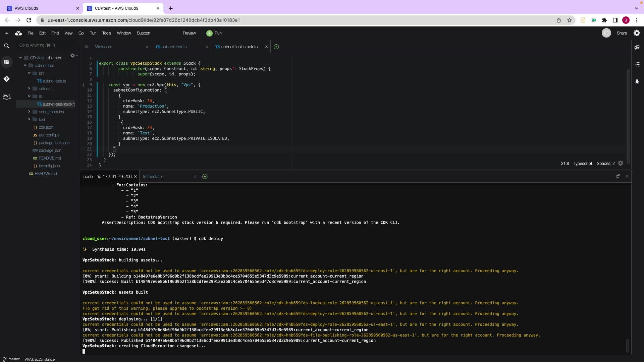644x362 pixels.
Task: Open the file tree settings gear dropdown
Action: tap(73, 56)
